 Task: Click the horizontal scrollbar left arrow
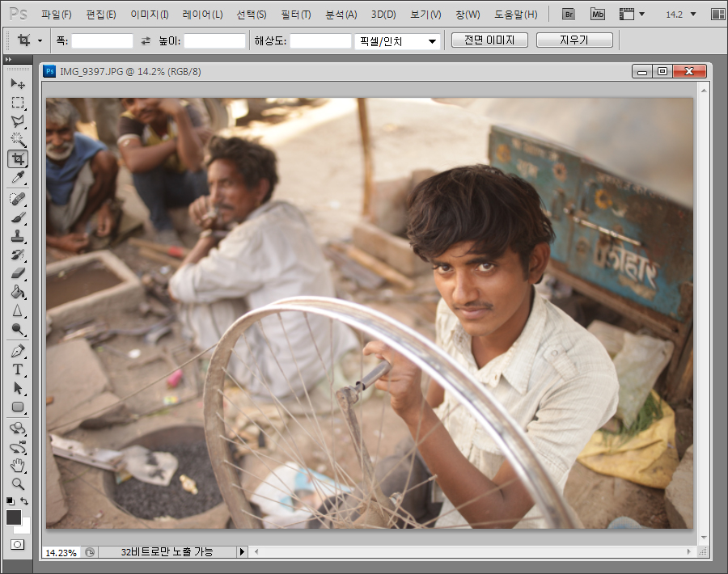256,551
